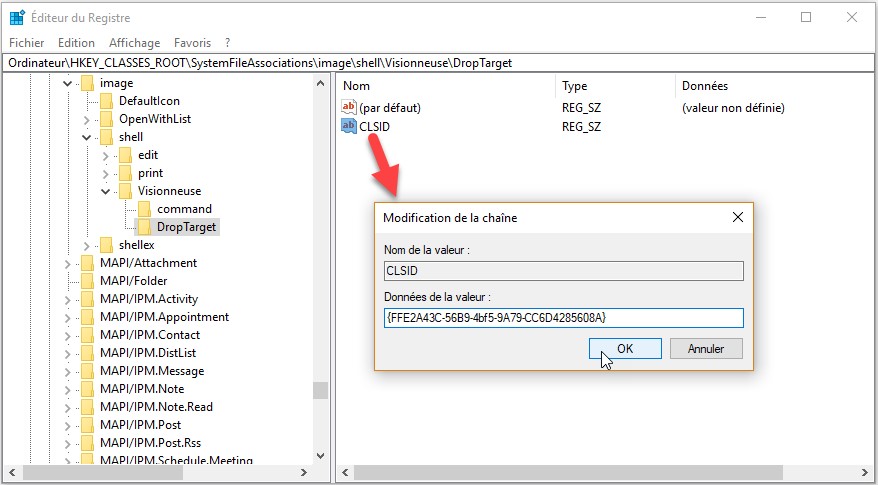Screen dimensions: 878x485
Task: Close the Modification de la chaîne dialog
Action: pos(738,217)
